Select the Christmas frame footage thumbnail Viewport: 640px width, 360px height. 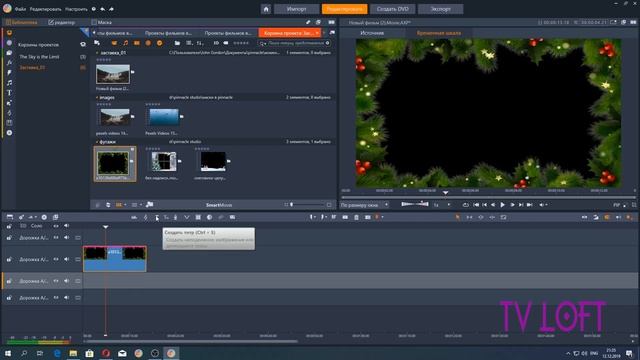coord(113,163)
